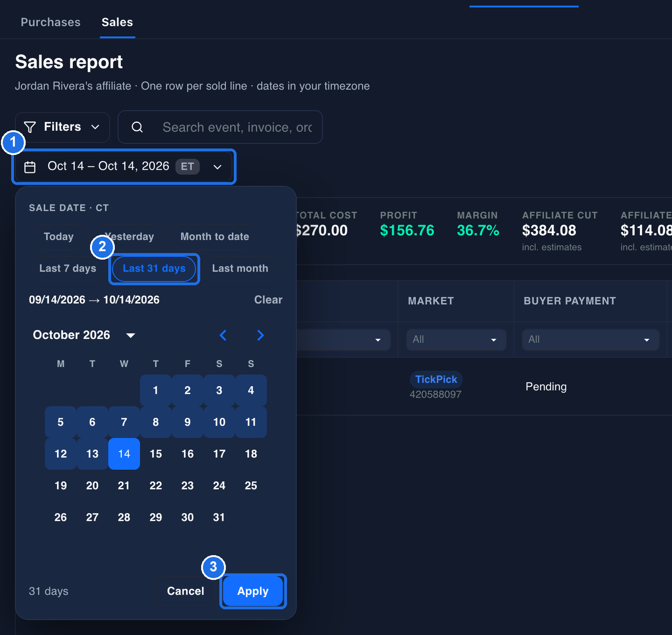Click the magnifier search icon
Image resolution: width=672 pixels, height=635 pixels.
[x=137, y=127]
